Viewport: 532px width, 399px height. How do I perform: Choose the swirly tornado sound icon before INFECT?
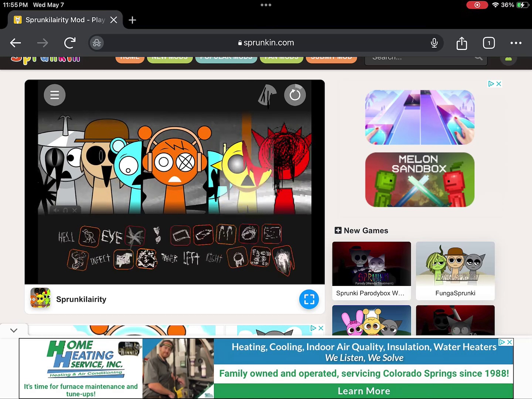point(78,260)
